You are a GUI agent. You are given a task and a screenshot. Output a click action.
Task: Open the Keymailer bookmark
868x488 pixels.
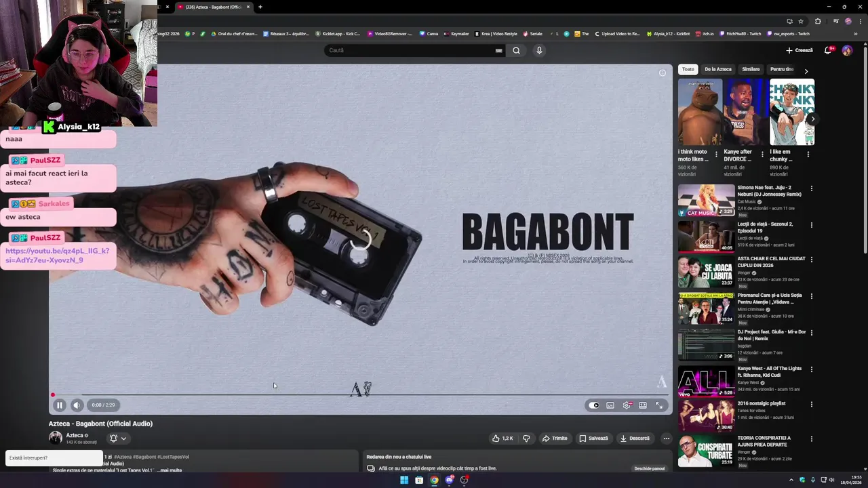pos(456,33)
